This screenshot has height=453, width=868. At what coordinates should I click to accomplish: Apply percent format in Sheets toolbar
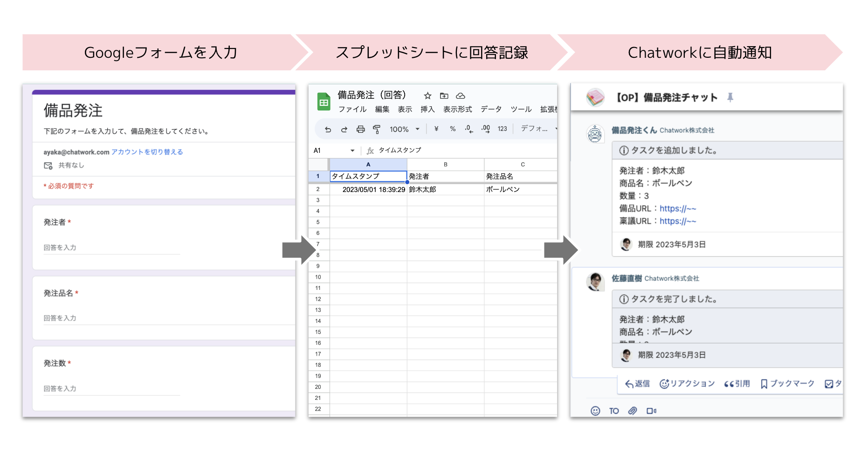pyautogui.click(x=453, y=129)
